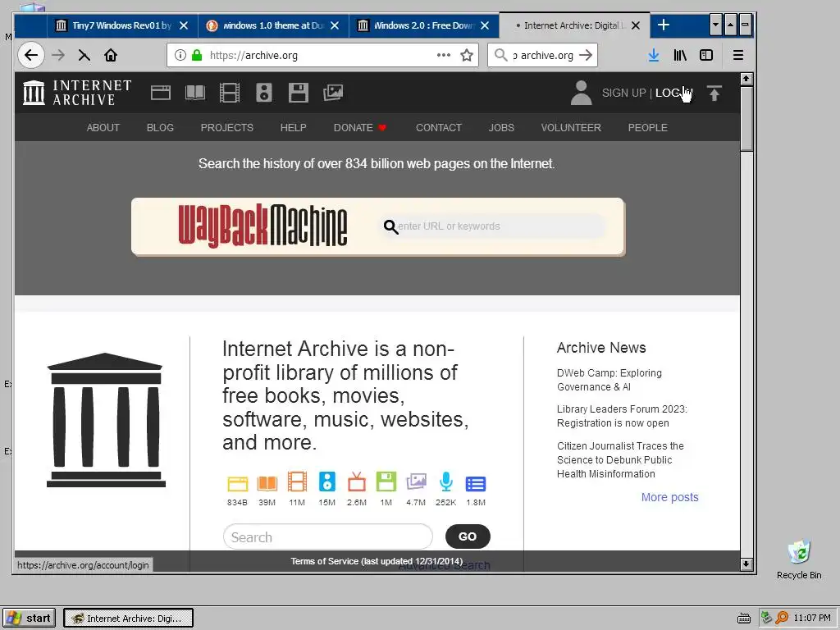Switch to Windows 2.0 Free Download tab
Viewport: 840px width, 630px height.
(424, 25)
